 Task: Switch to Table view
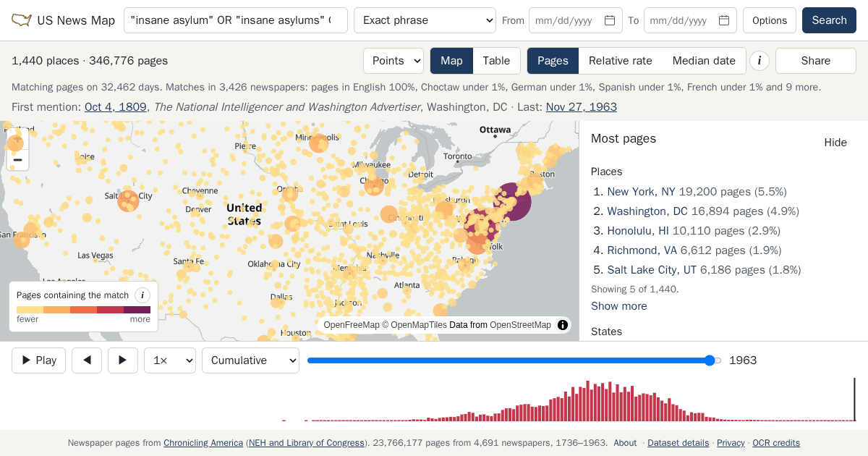coord(496,61)
